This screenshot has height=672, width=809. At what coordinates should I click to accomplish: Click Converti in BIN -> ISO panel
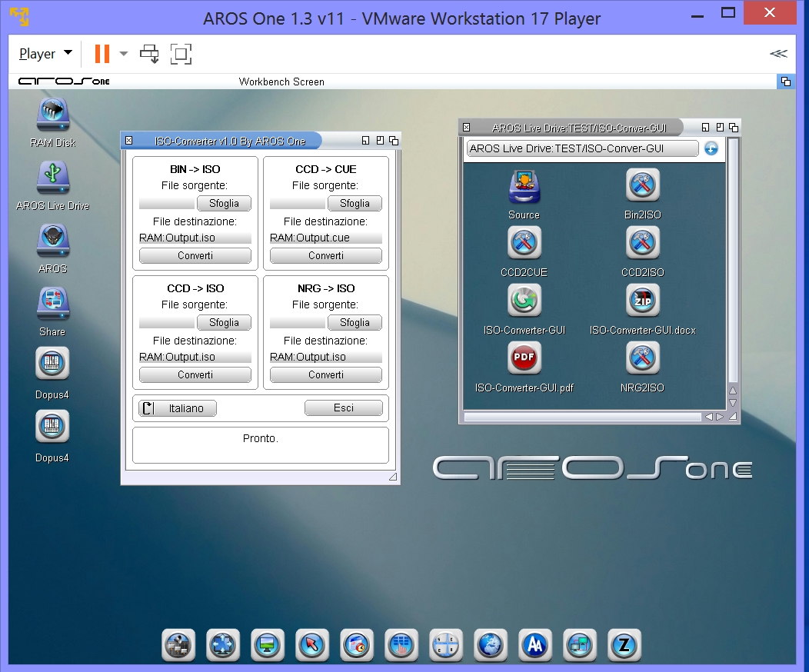click(x=195, y=256)
